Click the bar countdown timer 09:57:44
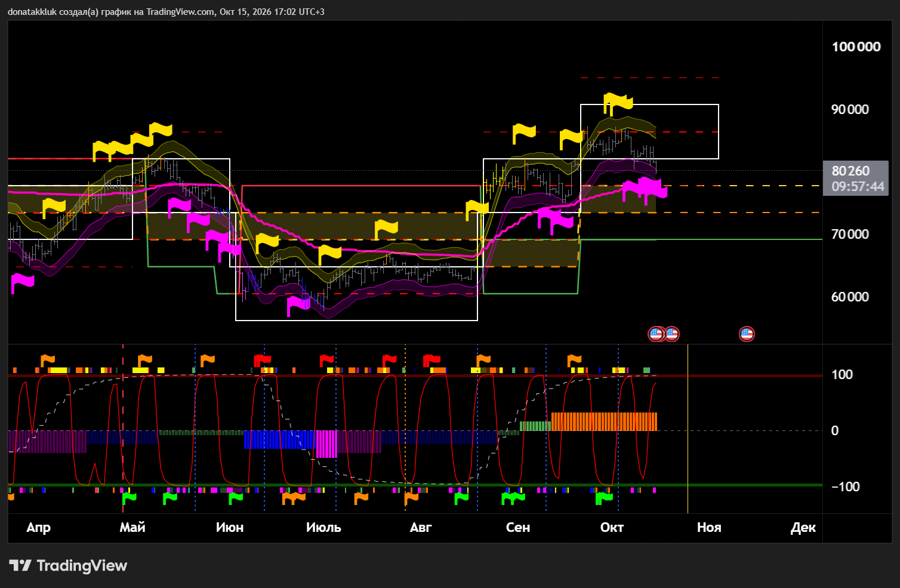Viewport: 900px width, 588px height. tap(858, 186)
